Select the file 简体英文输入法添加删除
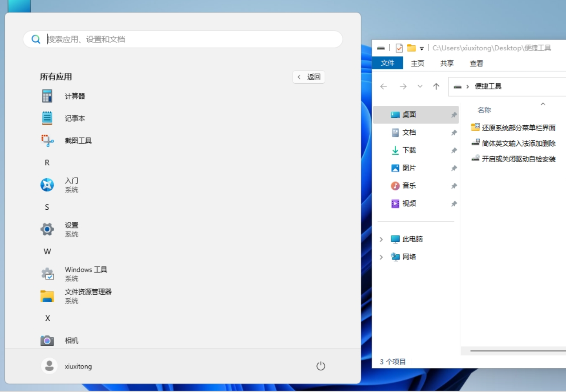 [513, 143]
